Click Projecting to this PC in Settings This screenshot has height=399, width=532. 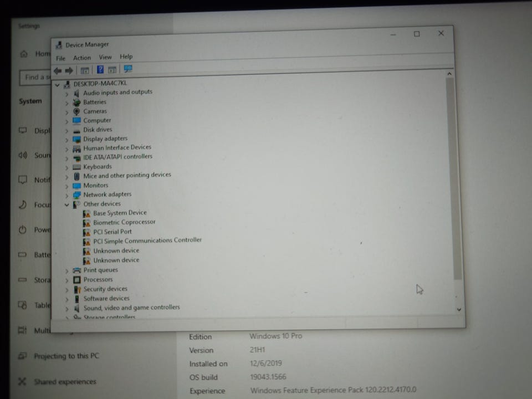click(66, 356)
